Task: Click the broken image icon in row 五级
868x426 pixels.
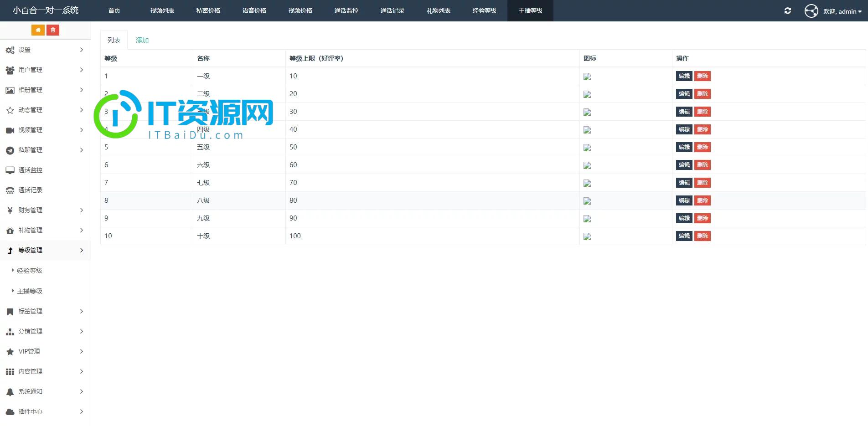Action: pos(587,148)
